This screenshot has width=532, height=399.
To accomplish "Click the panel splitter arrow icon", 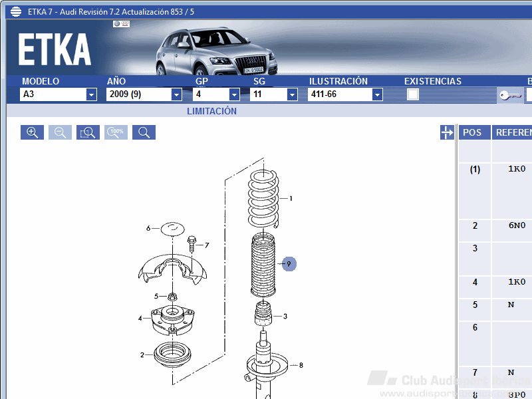I will coord(447,132).
